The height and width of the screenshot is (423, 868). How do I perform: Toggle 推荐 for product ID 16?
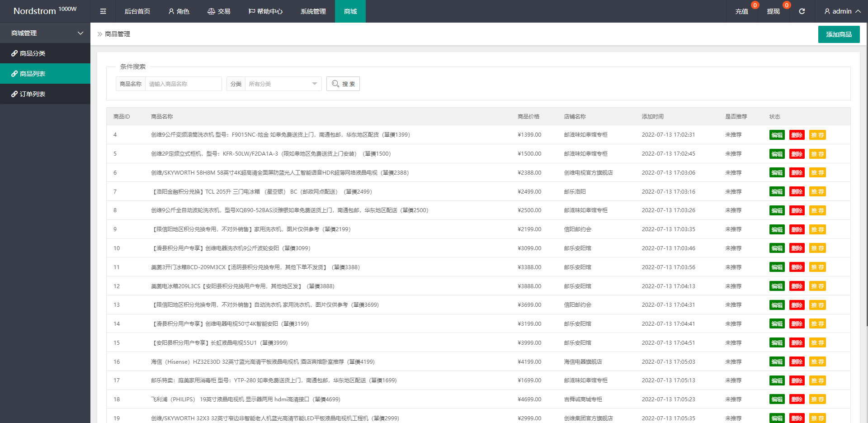(x=817, y=362)
